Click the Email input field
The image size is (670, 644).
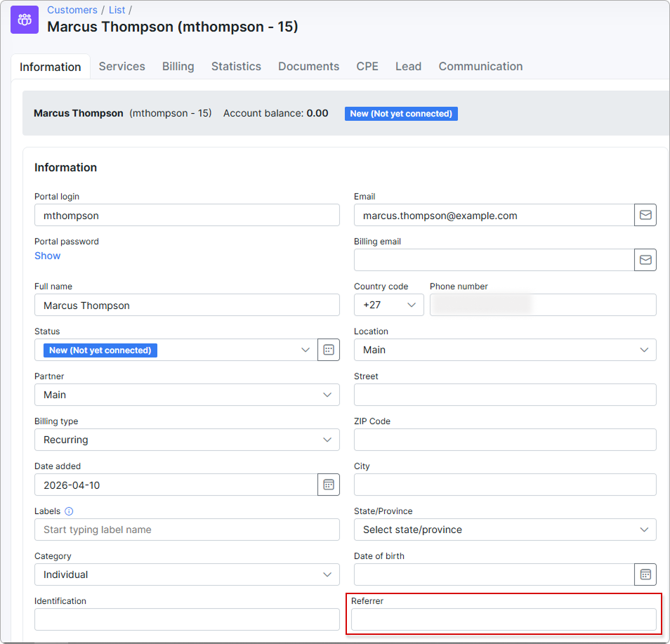tap(494, 215)
